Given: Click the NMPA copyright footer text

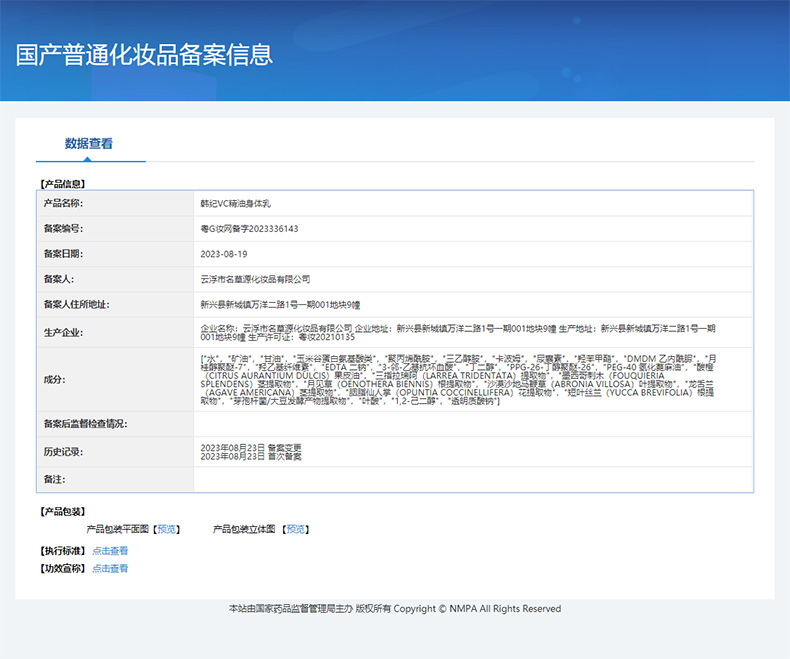Looking at the screenshot, I should pyautogui.click(x=395, y=609).
